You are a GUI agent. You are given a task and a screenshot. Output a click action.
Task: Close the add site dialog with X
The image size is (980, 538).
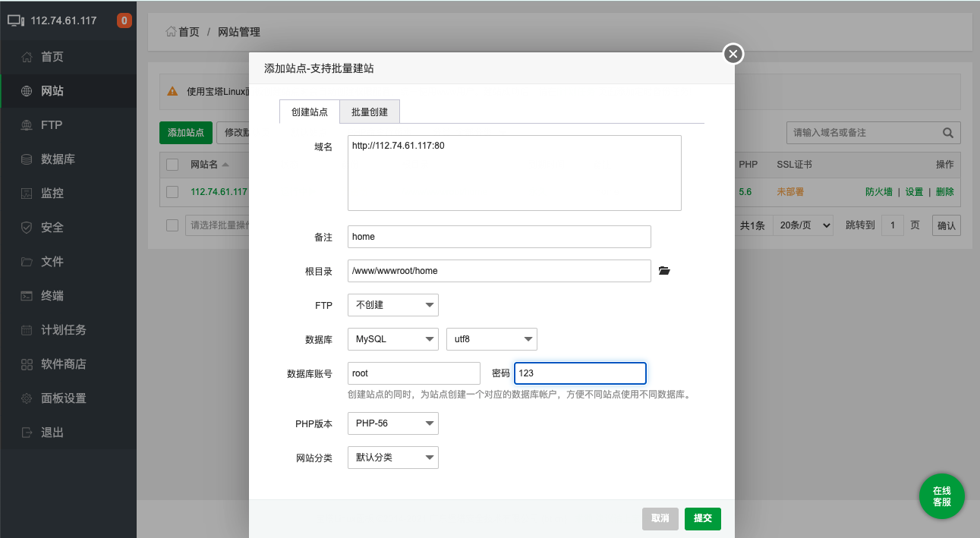coord(733,54)
